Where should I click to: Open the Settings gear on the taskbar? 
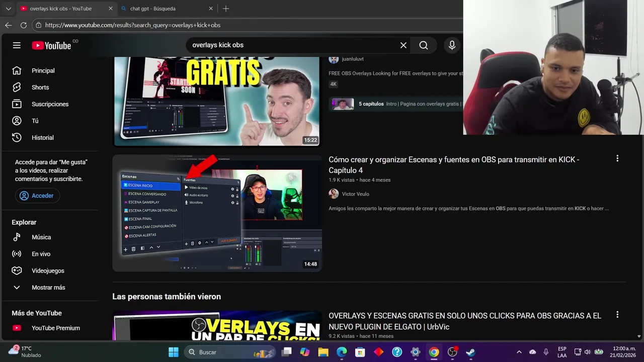pyautogui.click(x=416, y=352)
